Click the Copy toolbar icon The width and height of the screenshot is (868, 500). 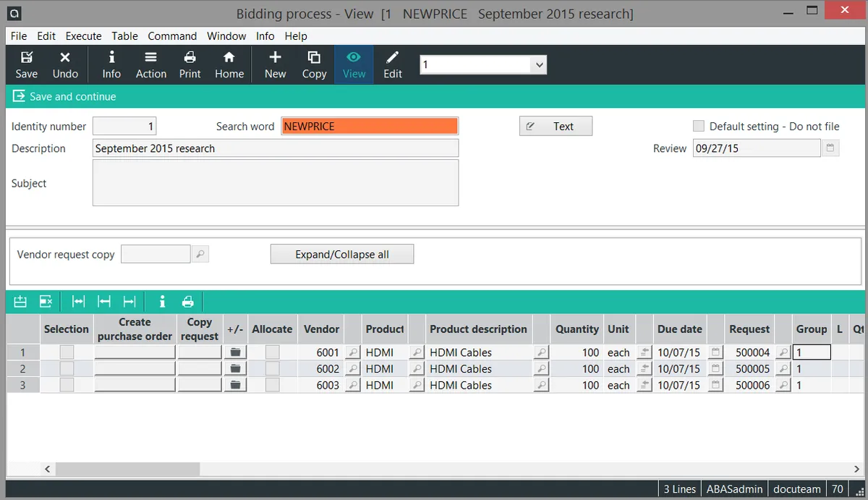tap(314, 64)
